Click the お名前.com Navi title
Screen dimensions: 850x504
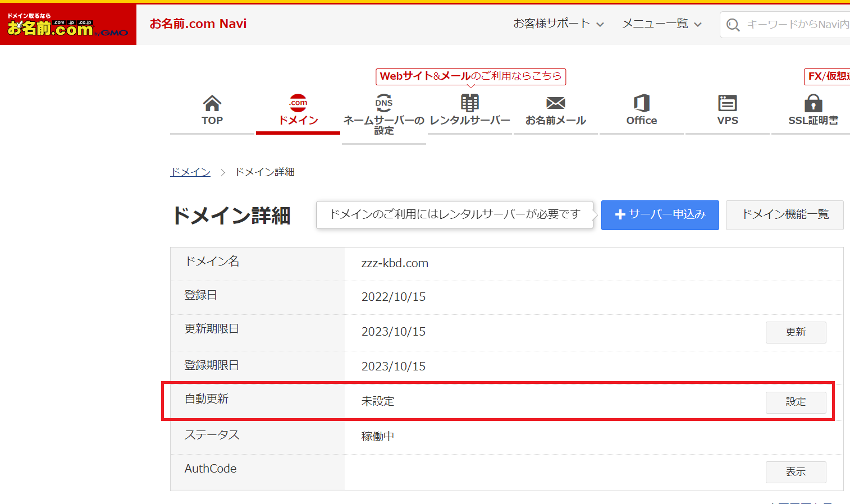tap(198, 24)
